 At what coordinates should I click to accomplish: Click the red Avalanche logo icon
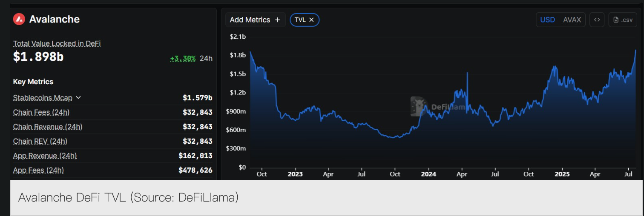point(19,19)
